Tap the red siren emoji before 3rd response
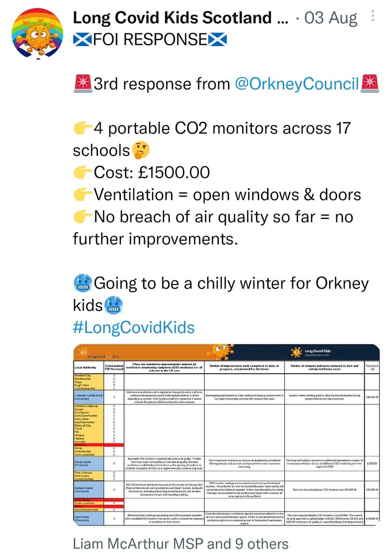Viewport: 392px width, 559px height. point(83,83)
